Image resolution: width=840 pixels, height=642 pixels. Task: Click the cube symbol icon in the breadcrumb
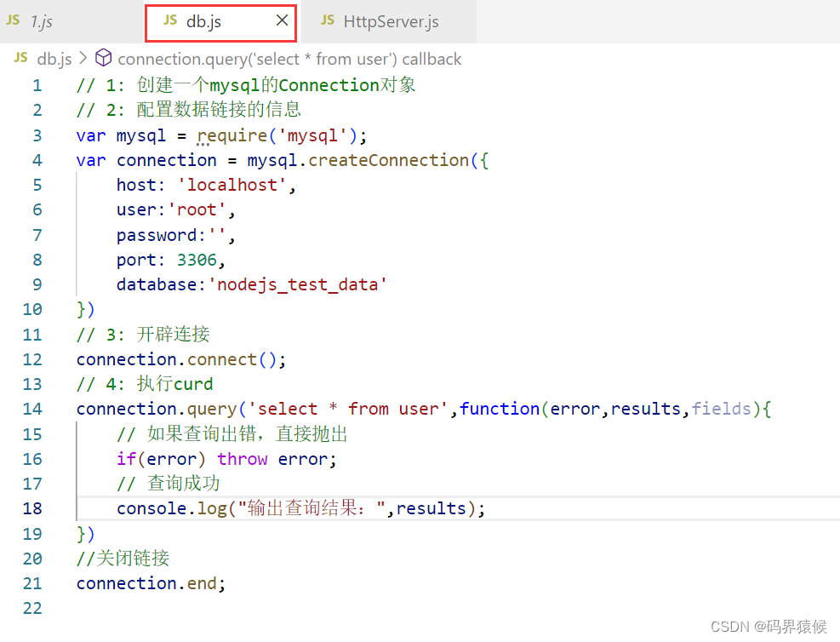coord(103,58)
